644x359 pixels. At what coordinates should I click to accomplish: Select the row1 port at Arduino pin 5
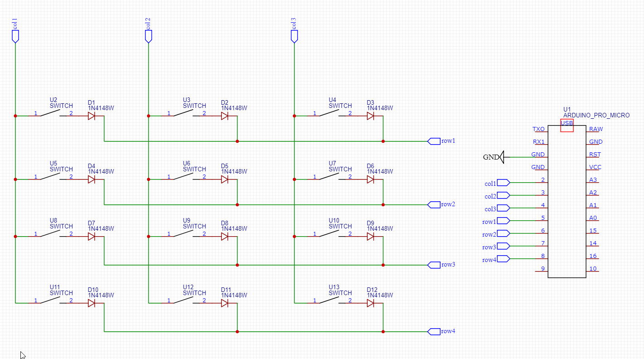[504, 221]
